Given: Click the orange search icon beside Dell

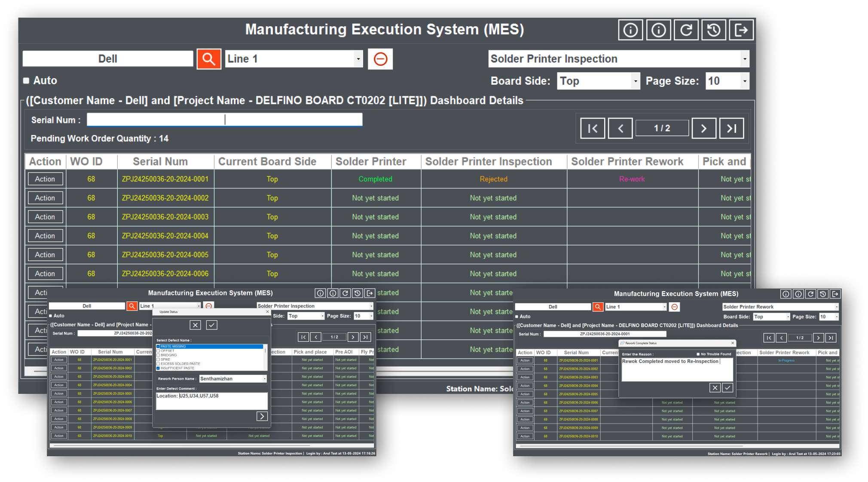Looking at the screenshot, I should click(x=209, y=59).
